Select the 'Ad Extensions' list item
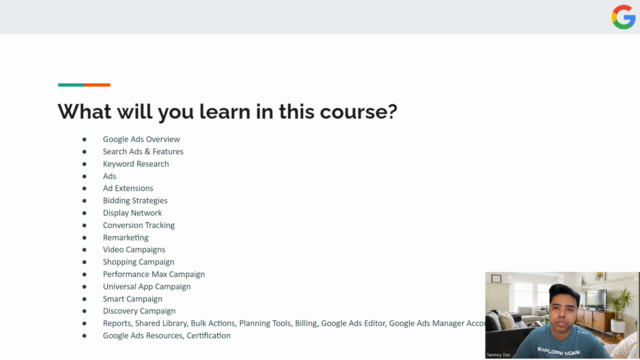The height and width of the screenshot is (360, 640). tap(128, 188)
